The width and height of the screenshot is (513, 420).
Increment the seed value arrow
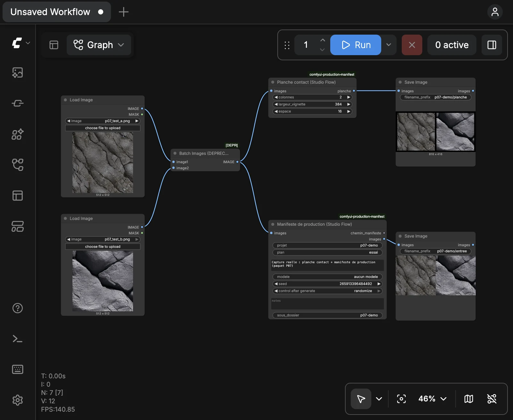pyautogui.click(x=379, y=284)
